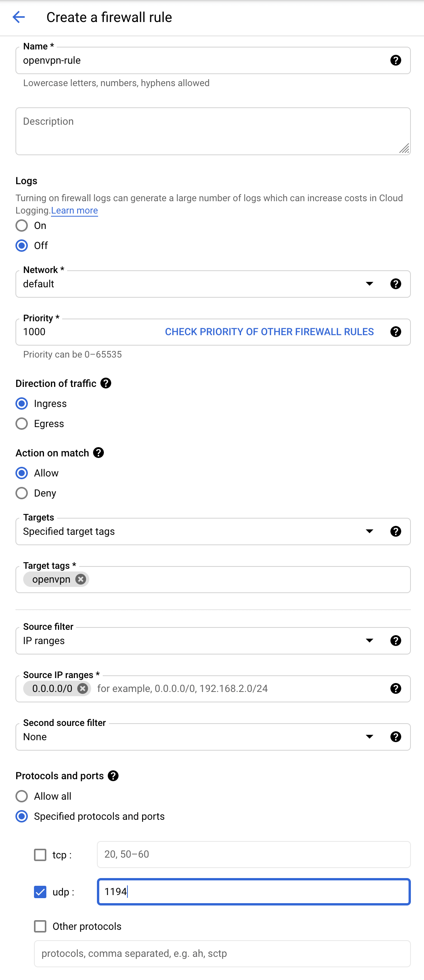Enable the tcp protocol checkbox

click(40, 855)
